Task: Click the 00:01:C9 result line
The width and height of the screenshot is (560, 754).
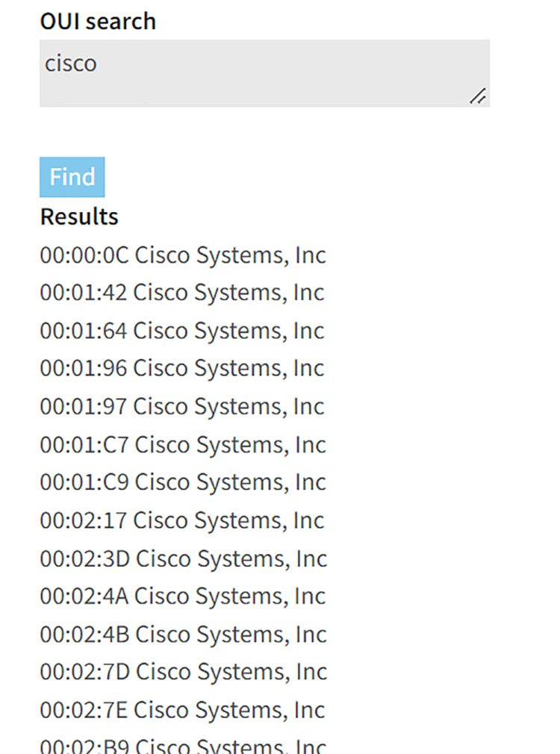Action: [x=183, y=482]
